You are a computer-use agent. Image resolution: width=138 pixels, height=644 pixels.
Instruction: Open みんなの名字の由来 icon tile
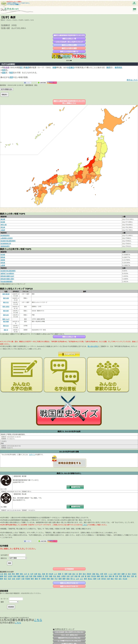(x=21, y=374)
